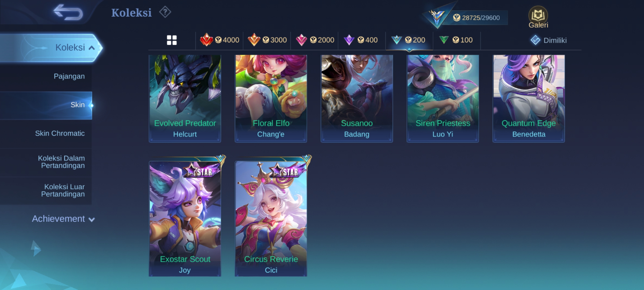Select the green 100-point tier tab
This screenshot has height=290, width=644.
456,40
